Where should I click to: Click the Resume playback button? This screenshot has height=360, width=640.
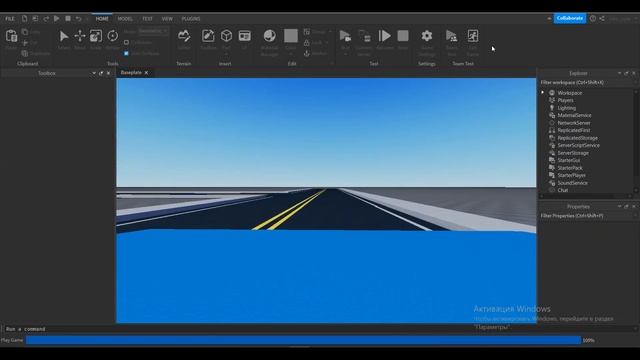click(384, 36)
